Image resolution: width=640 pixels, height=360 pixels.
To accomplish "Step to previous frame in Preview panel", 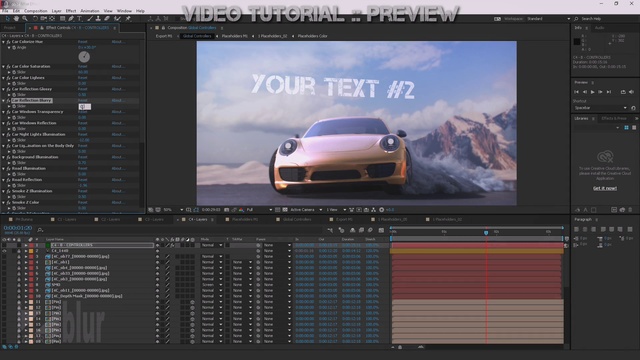I will tap(585, 92).
